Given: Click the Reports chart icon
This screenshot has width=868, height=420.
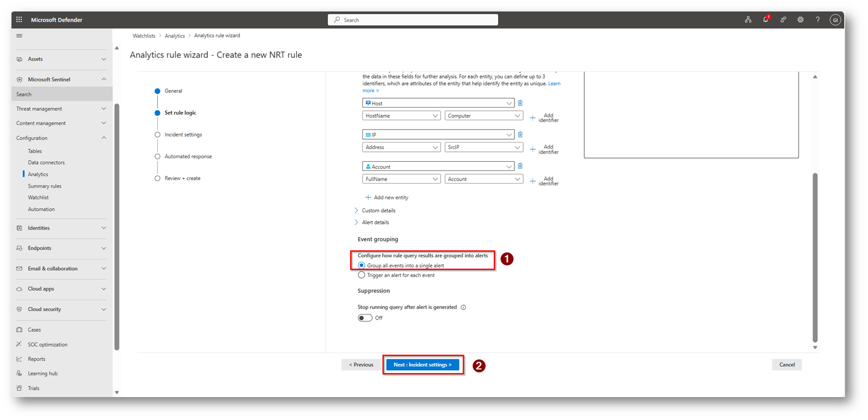Looking at the screenshot, I should (x=19, y=359).
